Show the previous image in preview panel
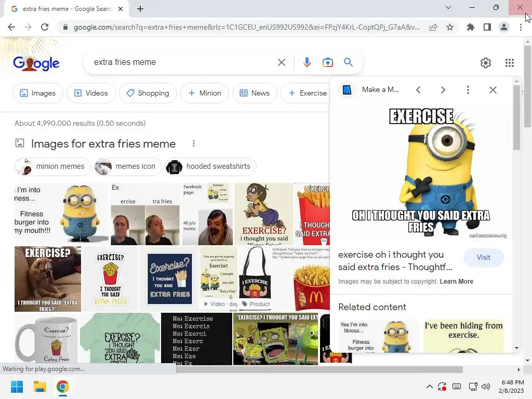The image size is (532, 399). pos(418,90)
